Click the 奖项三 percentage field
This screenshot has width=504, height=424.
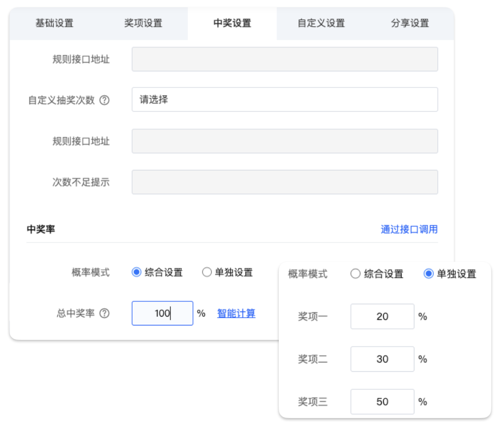[382, 401]
